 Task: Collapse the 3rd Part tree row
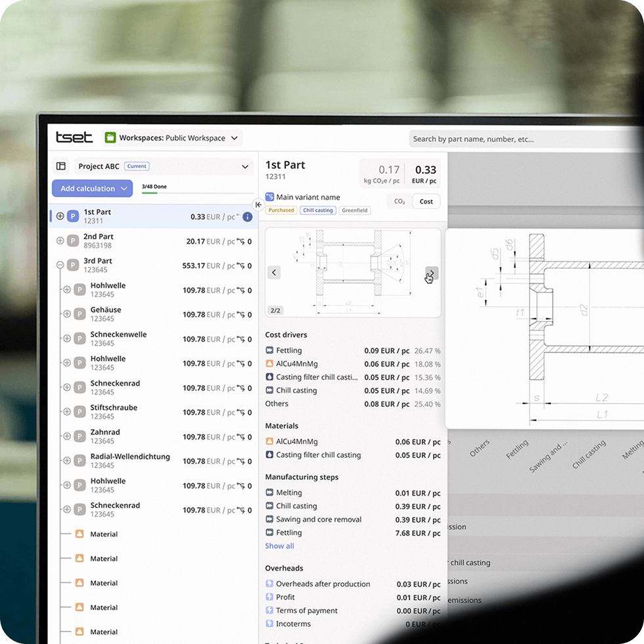click(60, 265)
